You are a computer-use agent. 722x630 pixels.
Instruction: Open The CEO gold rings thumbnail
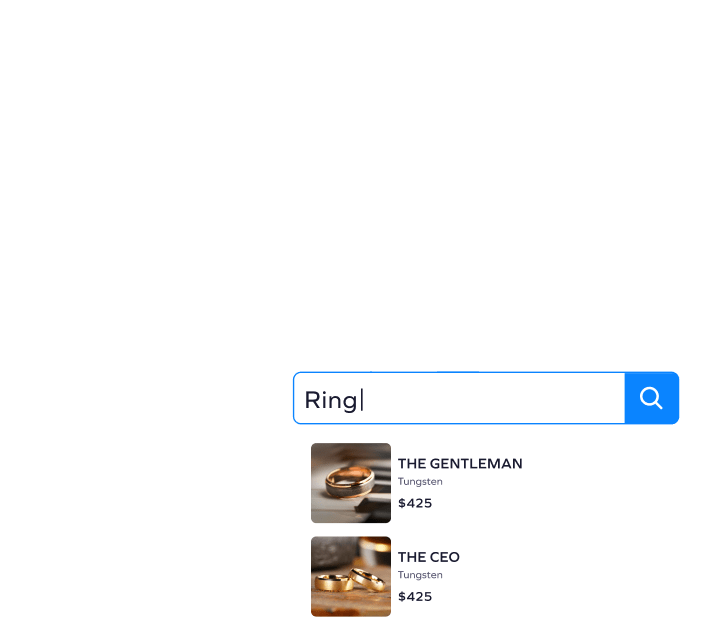[351, 576]
